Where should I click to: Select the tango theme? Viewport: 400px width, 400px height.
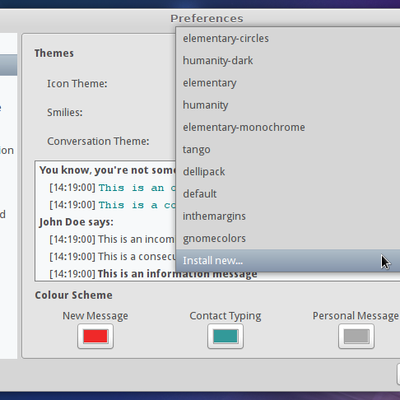[288, 149]
